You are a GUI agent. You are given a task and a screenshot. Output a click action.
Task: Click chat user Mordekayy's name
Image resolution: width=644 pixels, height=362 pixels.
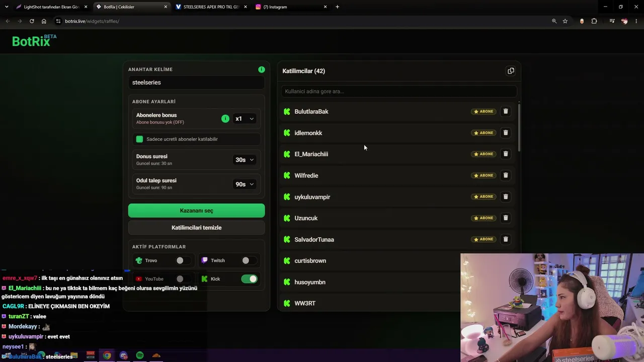tap(23, 326)
